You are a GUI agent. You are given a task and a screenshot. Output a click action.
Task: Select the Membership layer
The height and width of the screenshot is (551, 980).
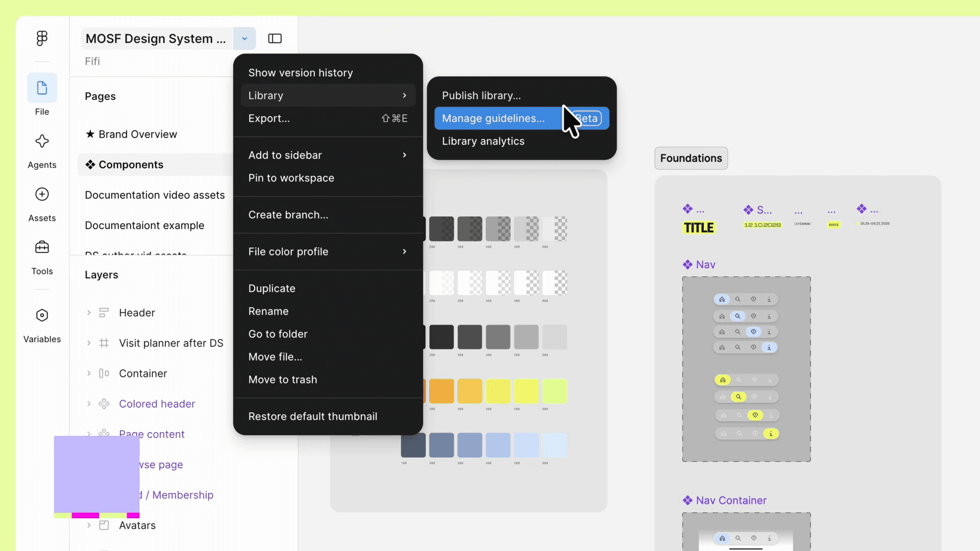click(183, 495)
